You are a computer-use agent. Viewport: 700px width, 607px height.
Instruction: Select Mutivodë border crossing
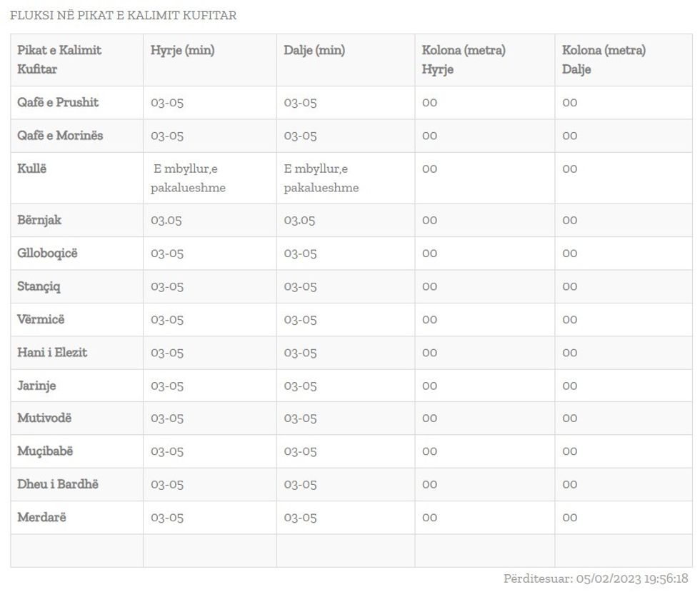tap(44, 418)
